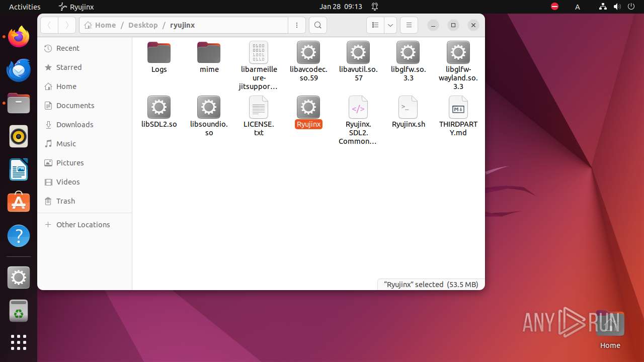Click the search magnifier button
The width and height of the screenshot is (644, 362).
click(317, 25)
